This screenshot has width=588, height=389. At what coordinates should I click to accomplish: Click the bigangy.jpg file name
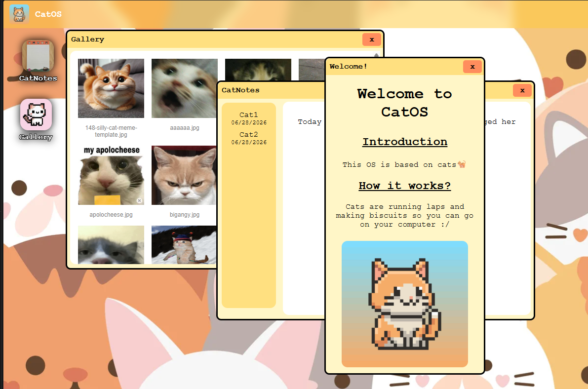tap(184, 215)
